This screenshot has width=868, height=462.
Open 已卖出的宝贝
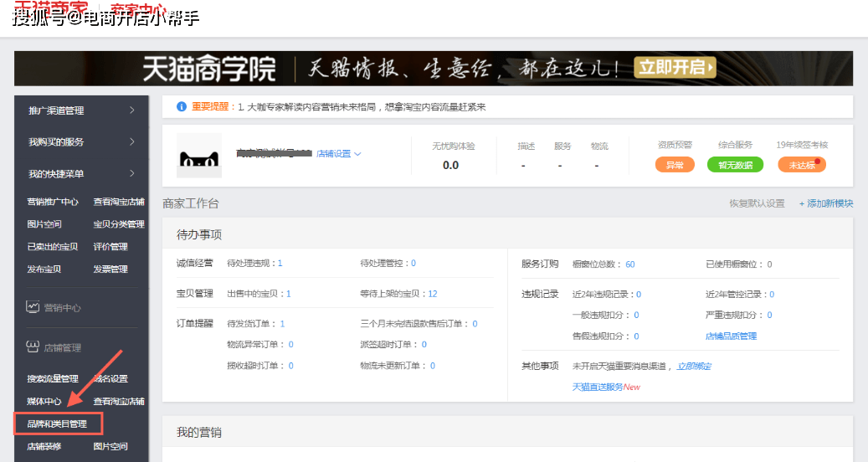pyautogui.click(x=53, y=247)
